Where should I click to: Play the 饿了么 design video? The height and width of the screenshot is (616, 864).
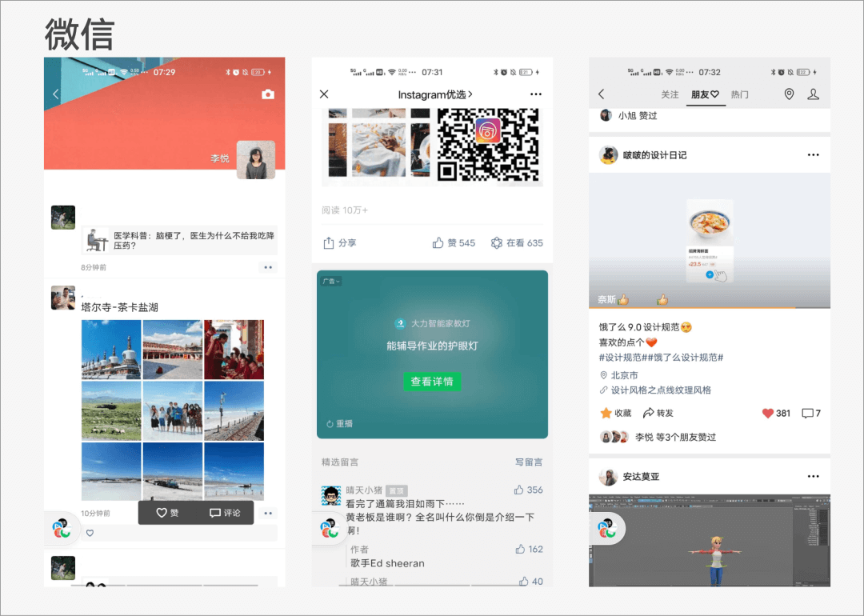pyautogui.click(x=710, y=240)
